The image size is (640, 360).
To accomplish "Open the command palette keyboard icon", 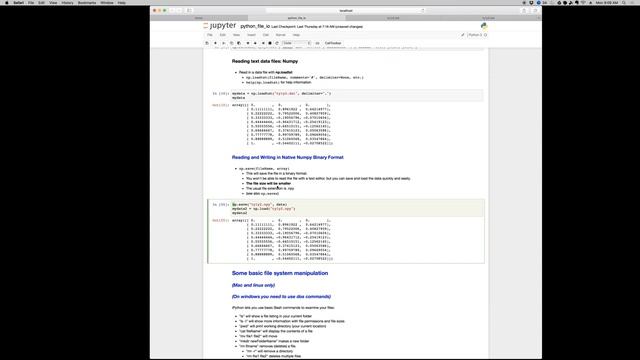I will (x=317, y=43).
